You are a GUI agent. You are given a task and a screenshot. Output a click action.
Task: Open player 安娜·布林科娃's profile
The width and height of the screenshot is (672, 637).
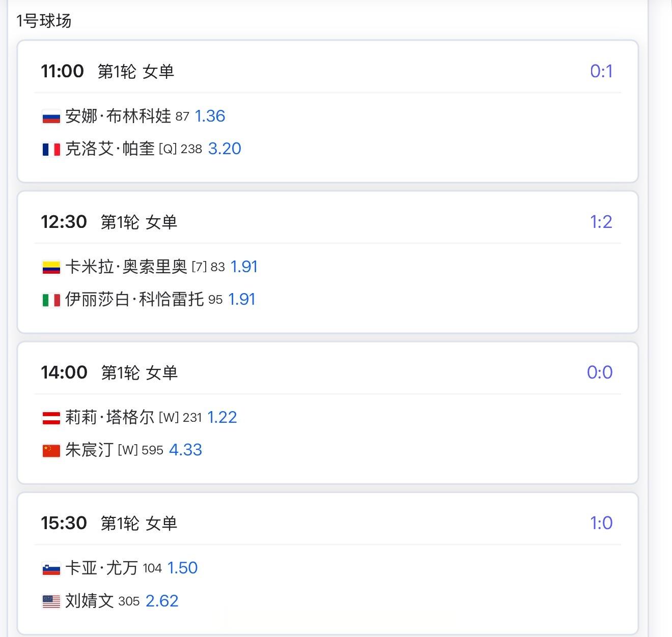tap(118, 117)
